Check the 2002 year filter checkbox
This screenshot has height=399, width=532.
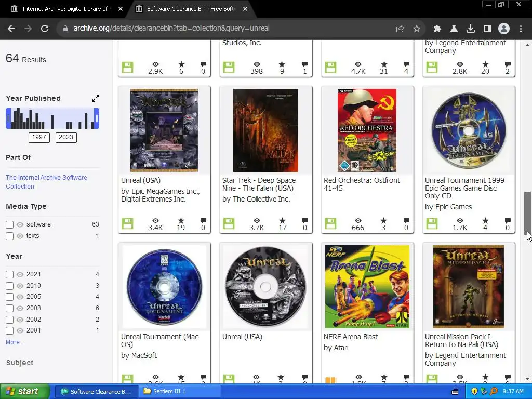tap(9, 320)
